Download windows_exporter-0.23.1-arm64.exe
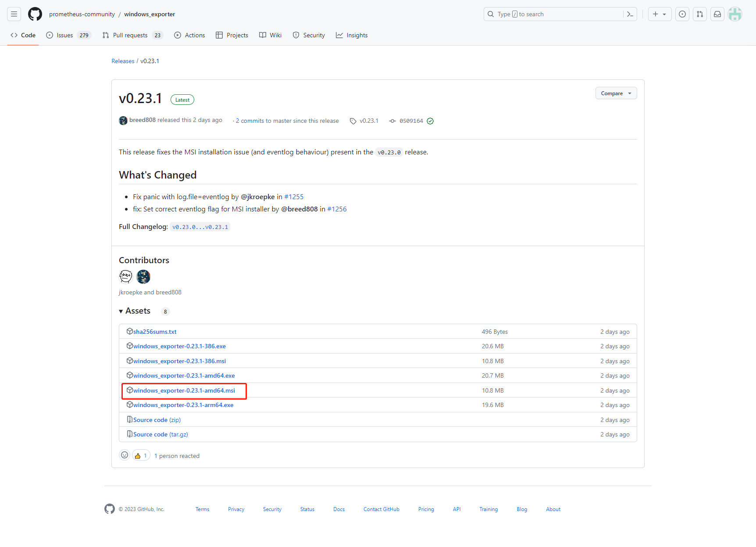This screenshot has height=547, width=756. (x=183, y=405)
